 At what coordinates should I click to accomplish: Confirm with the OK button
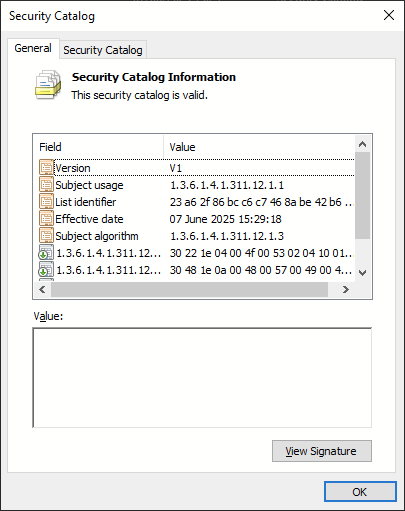point(360,492)
